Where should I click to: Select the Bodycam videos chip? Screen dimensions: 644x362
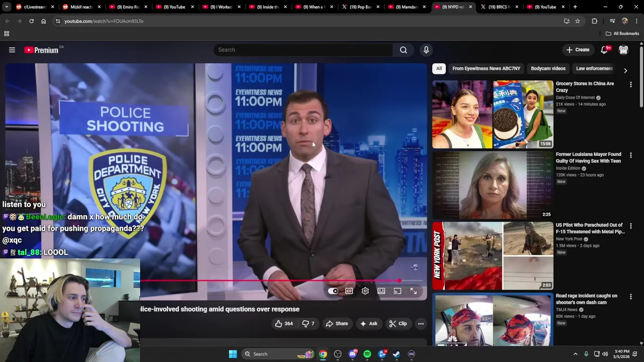548,68
